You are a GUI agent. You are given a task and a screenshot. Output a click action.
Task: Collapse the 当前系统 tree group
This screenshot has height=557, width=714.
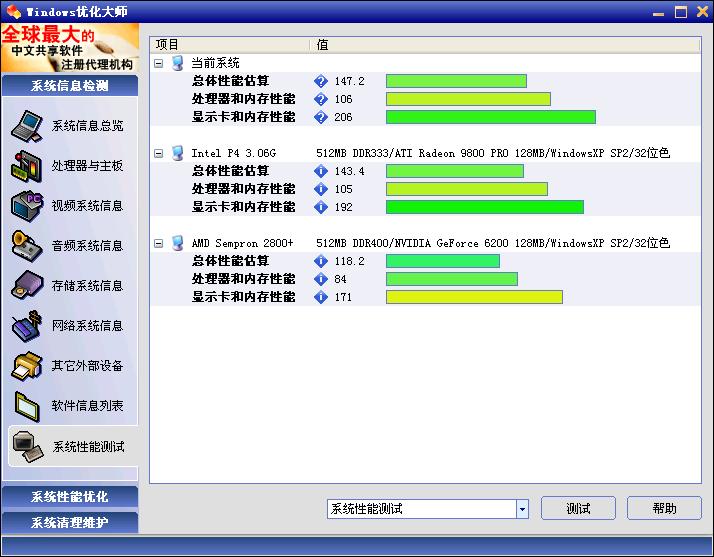coord(158,63)
